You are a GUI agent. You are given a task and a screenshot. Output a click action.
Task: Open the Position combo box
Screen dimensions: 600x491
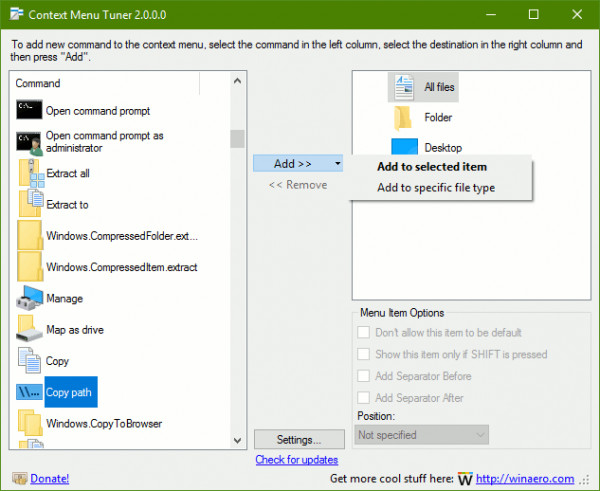coord(422,435)
